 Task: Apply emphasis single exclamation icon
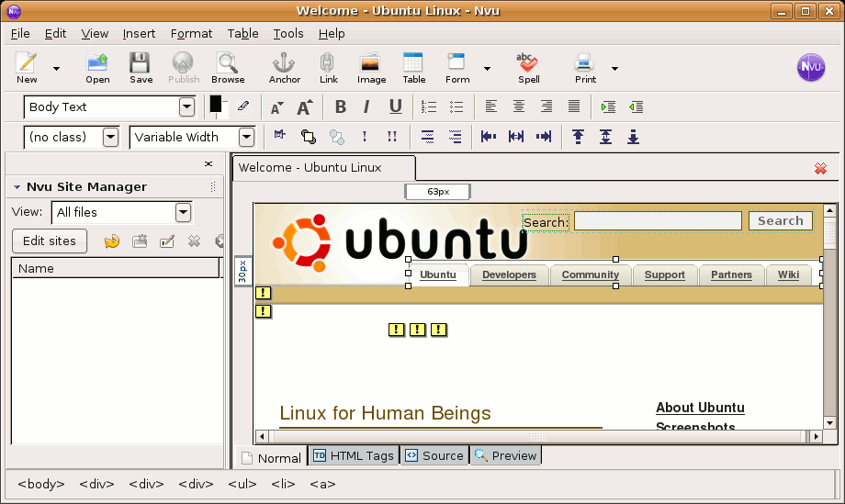pos(365,137)
